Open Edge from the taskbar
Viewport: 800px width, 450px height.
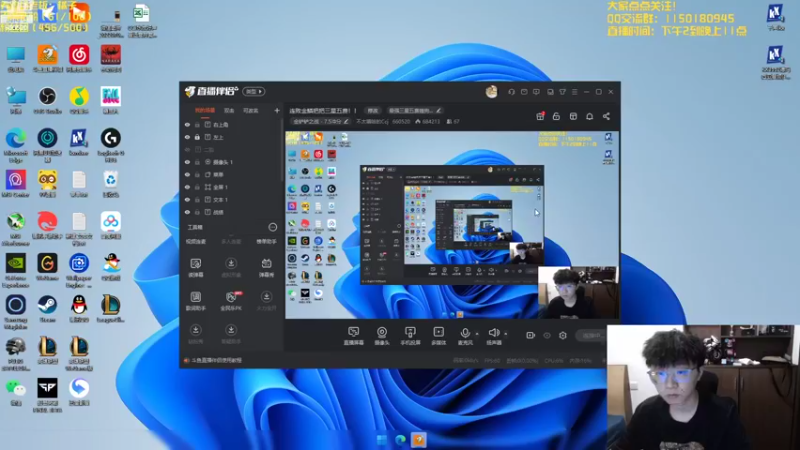pyautogui.click(x=401, y=440)
